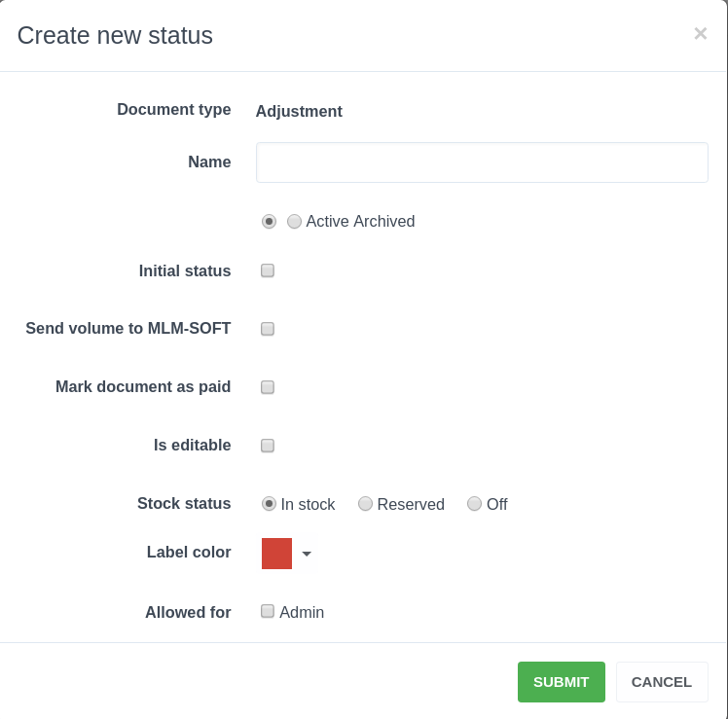Click the selected radio left of Active Archived
The height and width of the screenshot is (719, 728).
click(x=269, y=222)
